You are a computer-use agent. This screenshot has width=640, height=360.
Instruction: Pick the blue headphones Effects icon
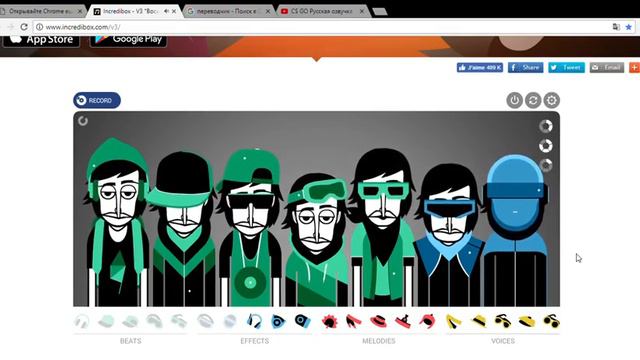point(254,322)
